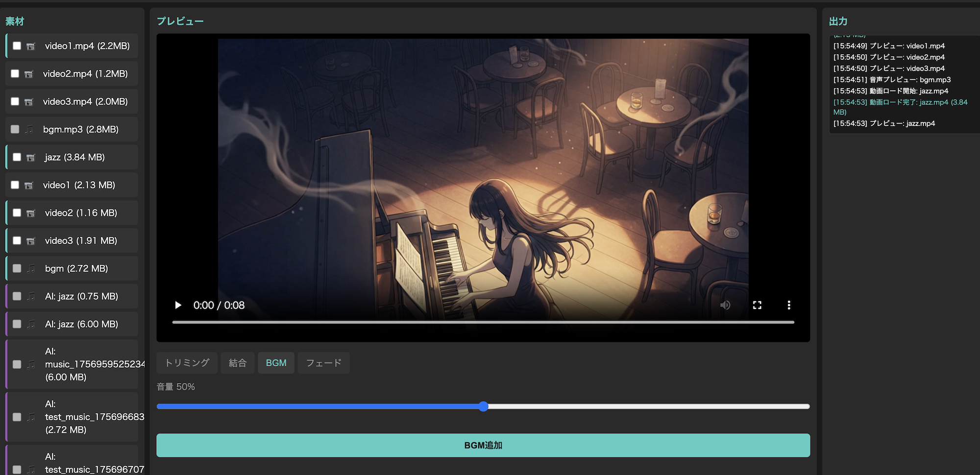Click the video icon beside jazz (3.84 MB)
Viewport: 980px width, 475px height.
click(x=31, y=158)
